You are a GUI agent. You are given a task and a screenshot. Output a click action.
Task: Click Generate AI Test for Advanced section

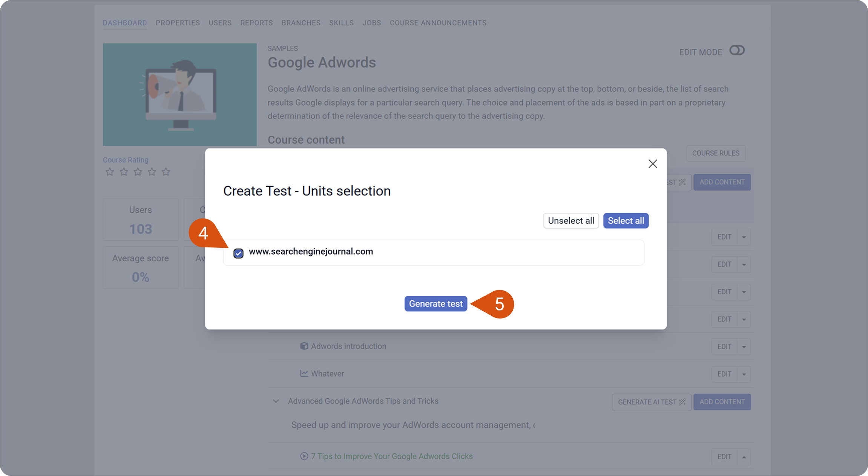pyautogui.click(x=652, y=402)
